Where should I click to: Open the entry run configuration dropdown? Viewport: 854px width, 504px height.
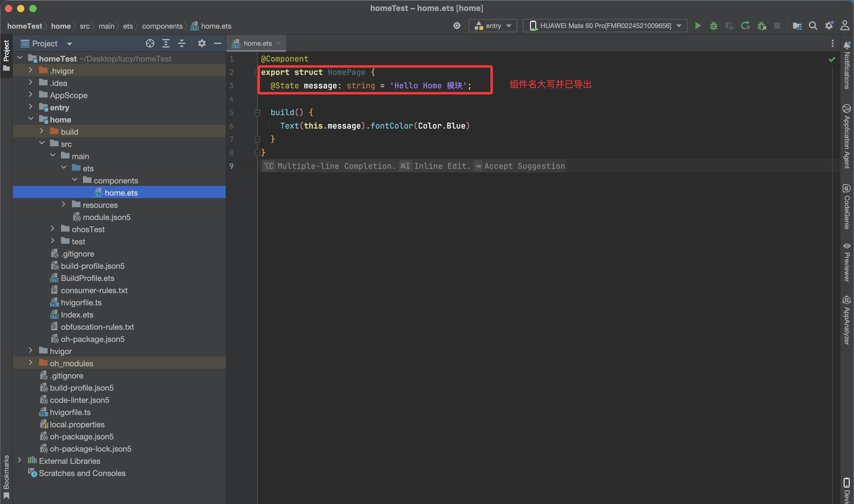(x=493, y=26)
